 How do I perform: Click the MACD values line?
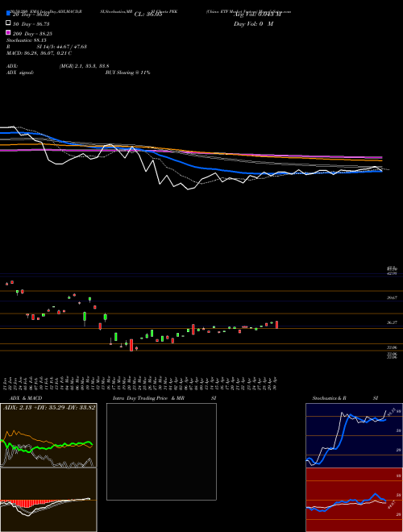click(39, 53)
